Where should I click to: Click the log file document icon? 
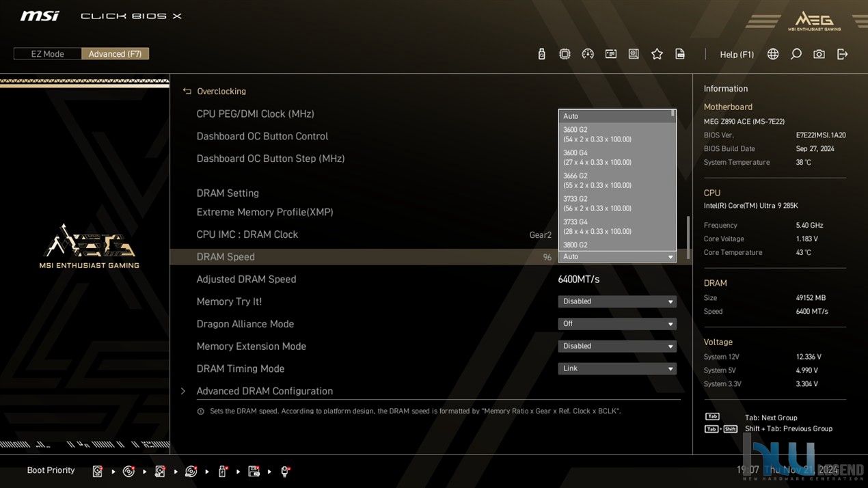coord(680,54)
